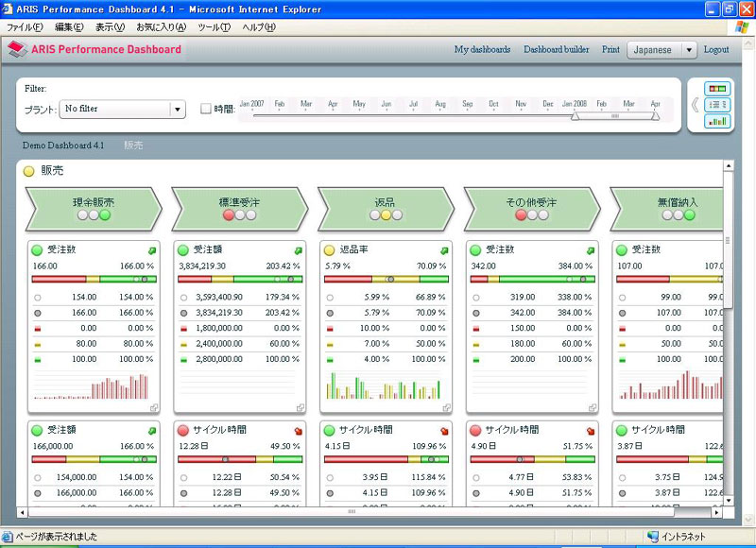Image resolution: width=756 pixels, height=548 pixels.
Task: Click Jan 2008 label on timeline
Action: coord(575,104)
